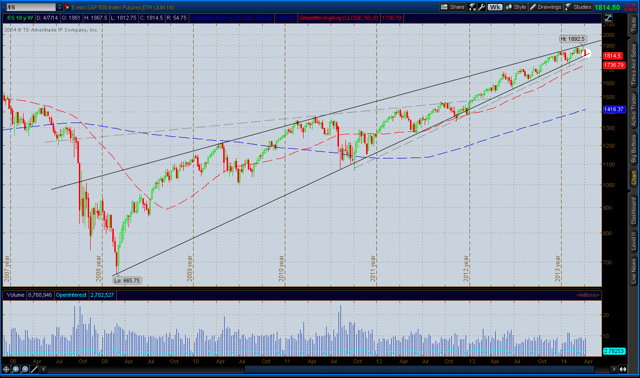The image size is (640, 378).
Task: Open the Dashboard side tab
Action: (x=633, y=211)
